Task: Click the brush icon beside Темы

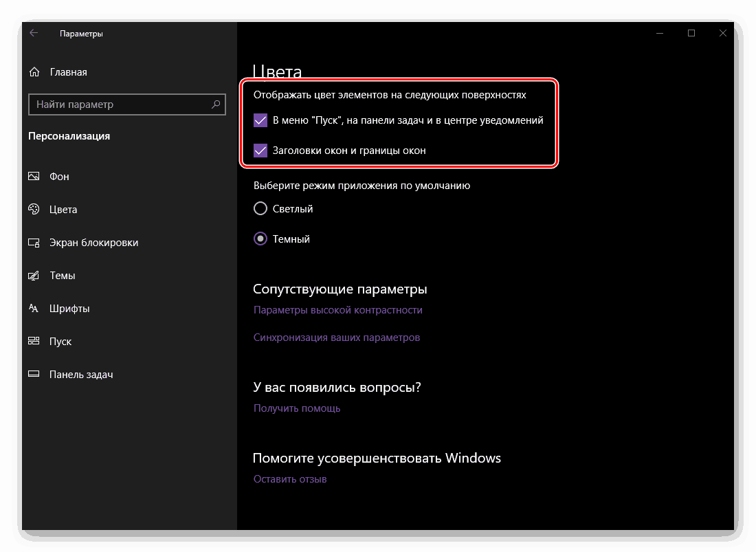Action: pyautogui.click(x=34, y=275)
